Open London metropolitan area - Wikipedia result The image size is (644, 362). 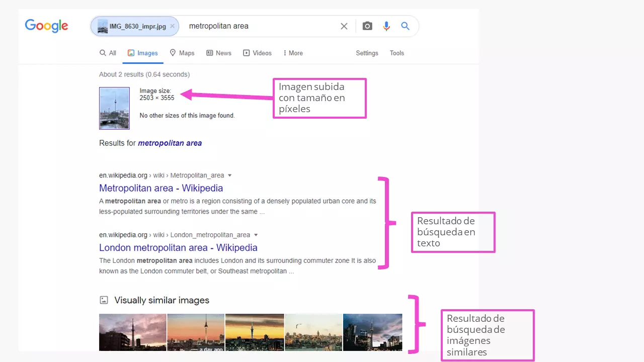pos(178,247)
